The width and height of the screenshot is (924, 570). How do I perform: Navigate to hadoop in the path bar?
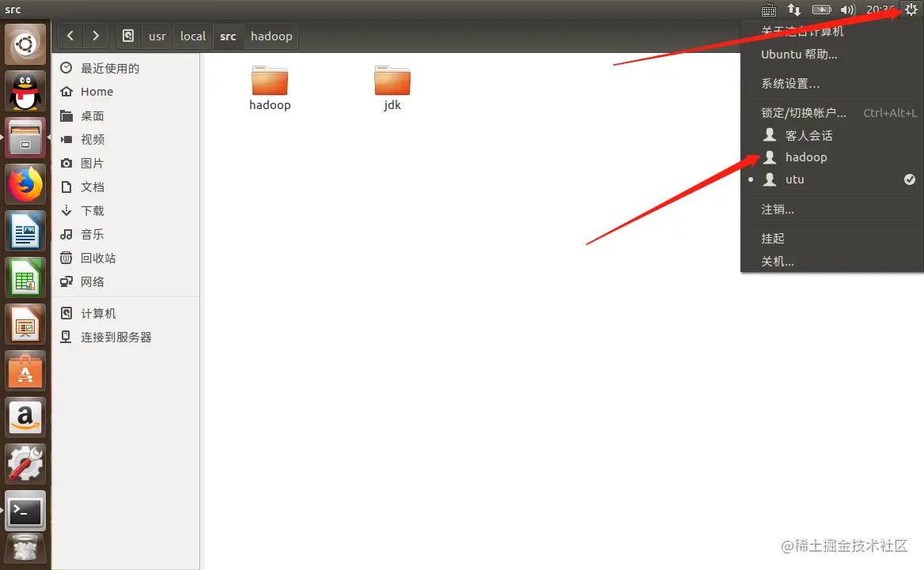[271, 36]
